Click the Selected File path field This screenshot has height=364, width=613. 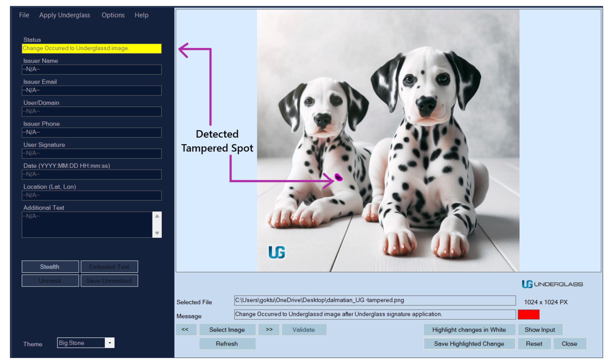click(375, 300)
